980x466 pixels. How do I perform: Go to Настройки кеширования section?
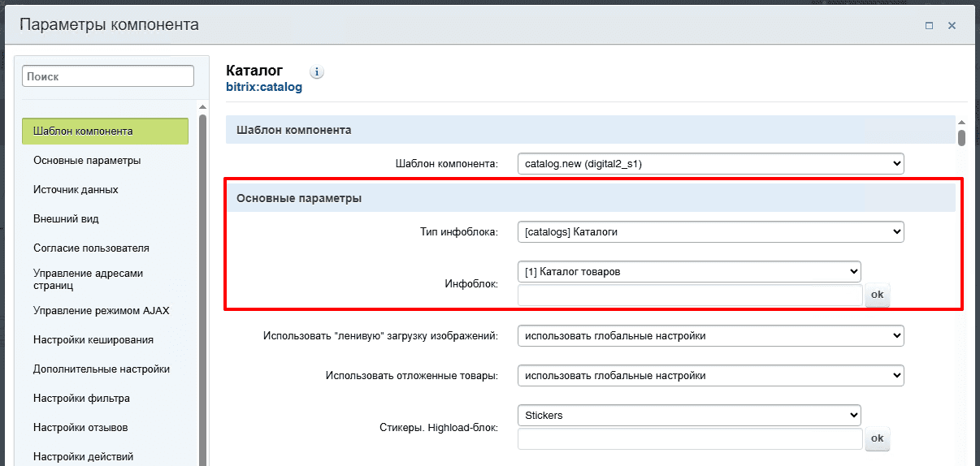[x=93, y=339]
